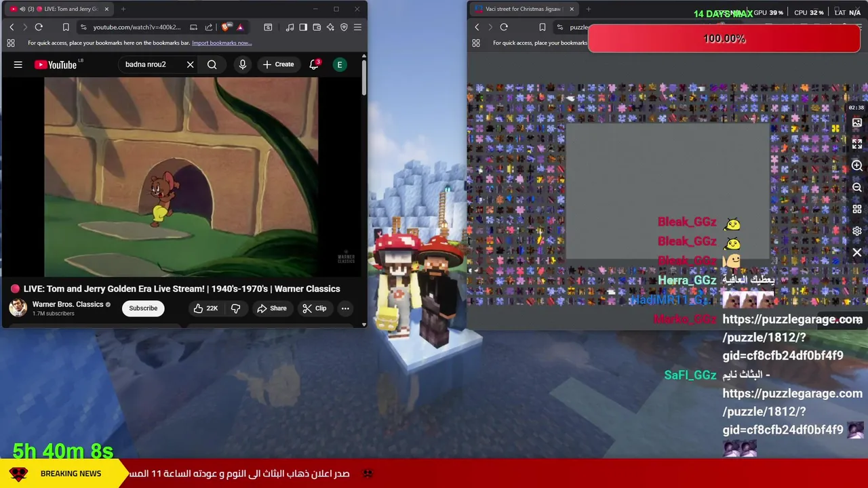Zoom in on the jigsaw puzzle

[x=857, y=166]
